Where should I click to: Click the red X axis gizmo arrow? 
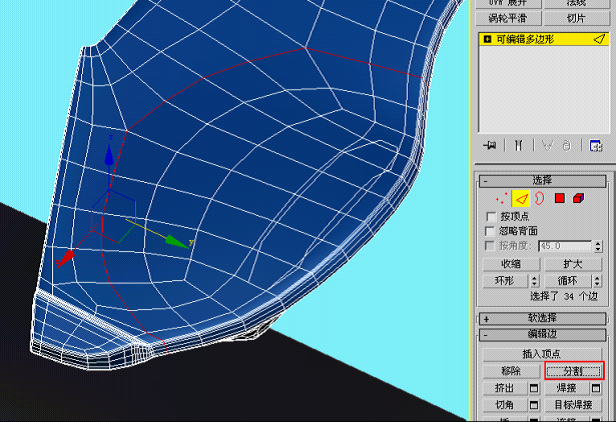click(66, 259)
